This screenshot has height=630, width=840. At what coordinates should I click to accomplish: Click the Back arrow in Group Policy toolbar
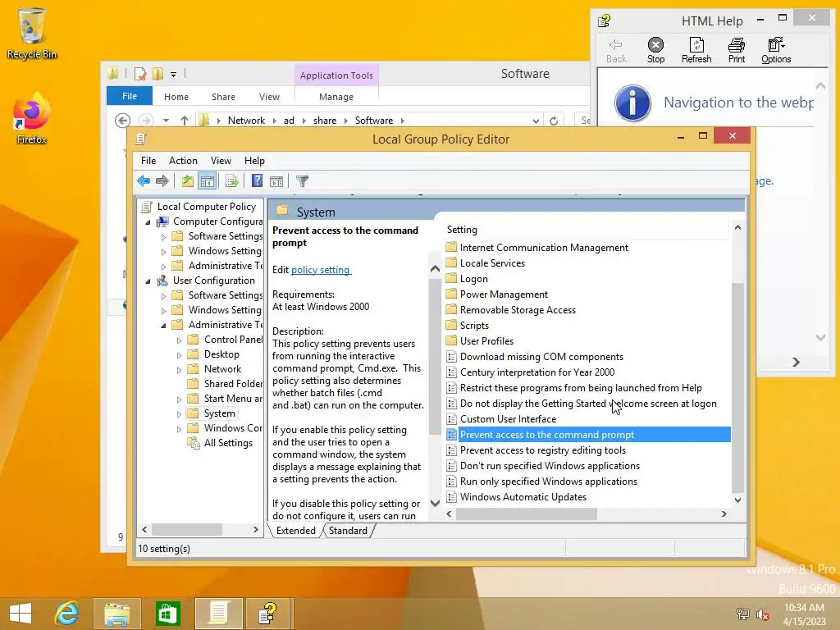[144, 181]
